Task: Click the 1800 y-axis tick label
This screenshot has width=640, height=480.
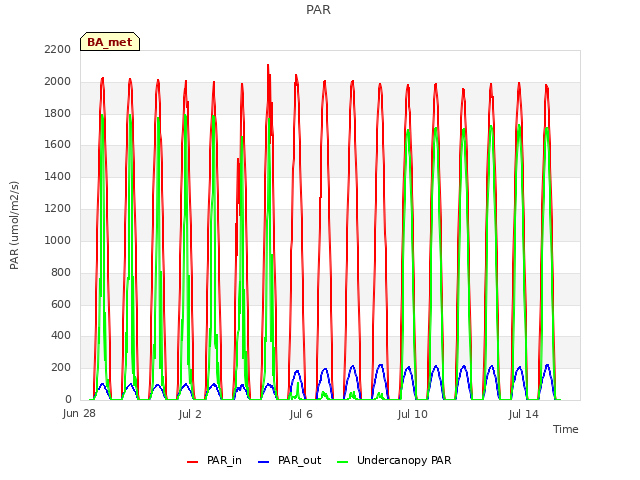Action: (58, 113)
